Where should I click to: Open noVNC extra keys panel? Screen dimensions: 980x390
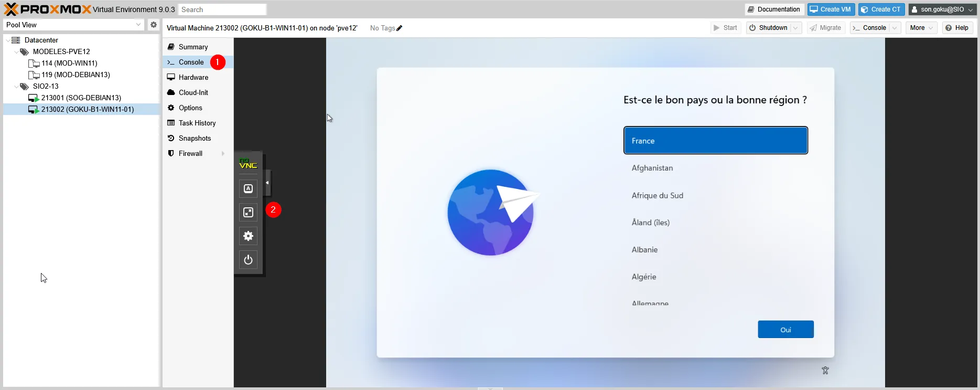[248, 188]
